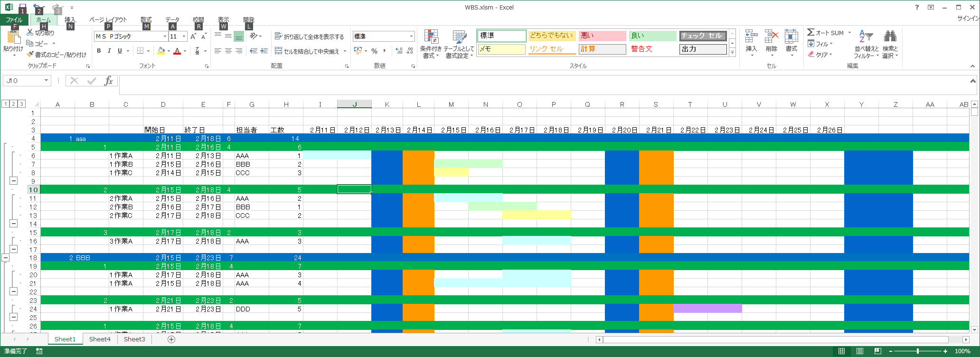The width and height of the screenshot is (980, 357).
Task: Apply the borders icon in Font group
Action: pyautogui.click(x=141, y=51)
